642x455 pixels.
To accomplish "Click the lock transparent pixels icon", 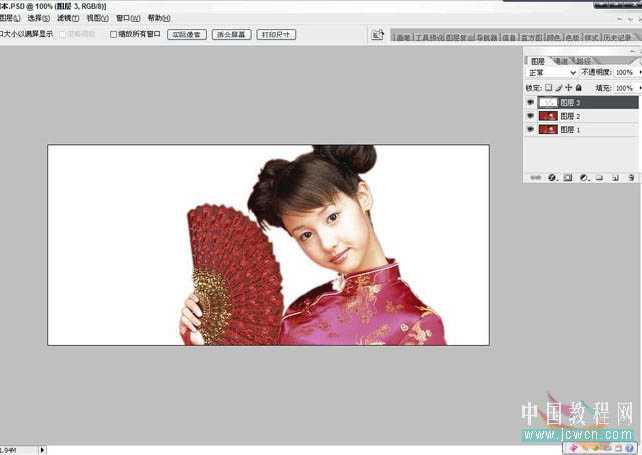I will tap(548, 88).
